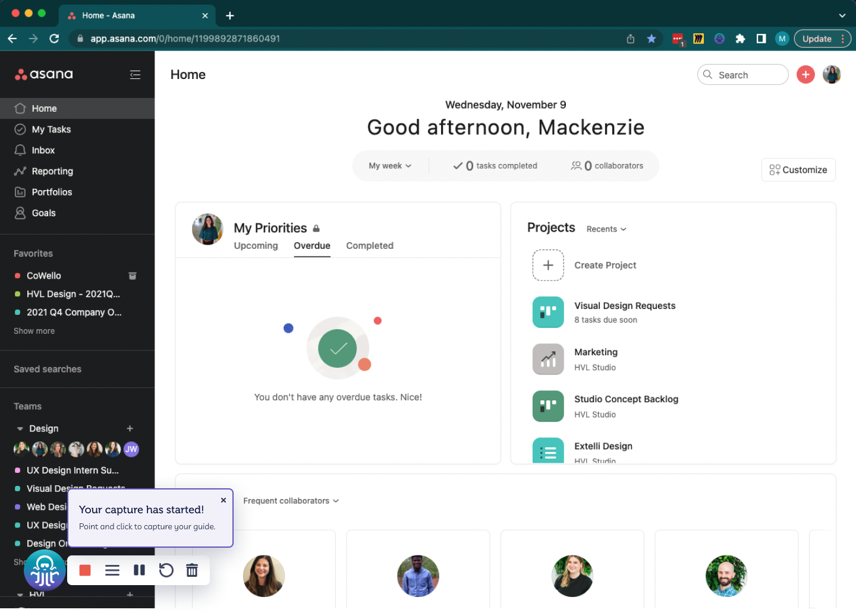Viewport: 856px width, 616px height.
Task: Click the JW team member avatar
Action: pyautogui.click(x=131, y=449)
